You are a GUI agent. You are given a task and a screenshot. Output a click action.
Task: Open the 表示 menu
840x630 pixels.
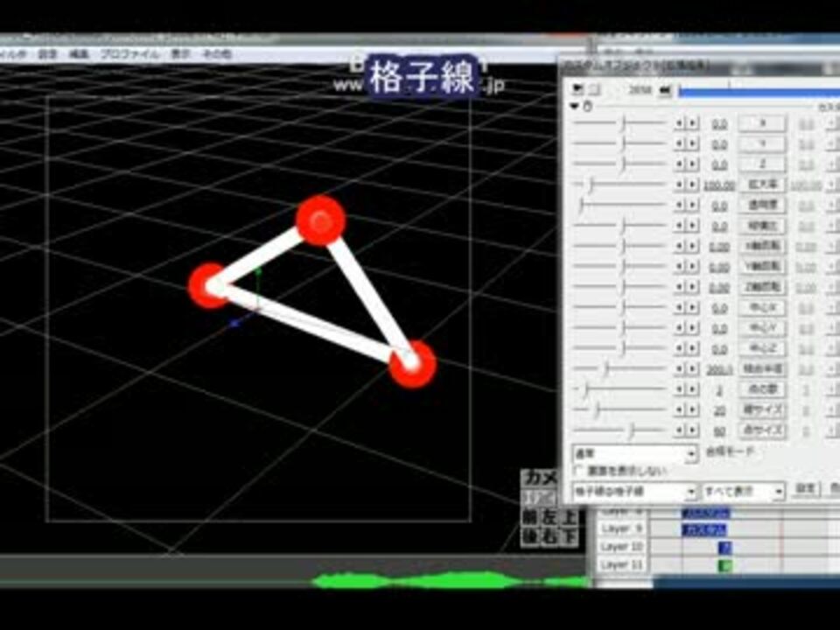tap(181, 54)
